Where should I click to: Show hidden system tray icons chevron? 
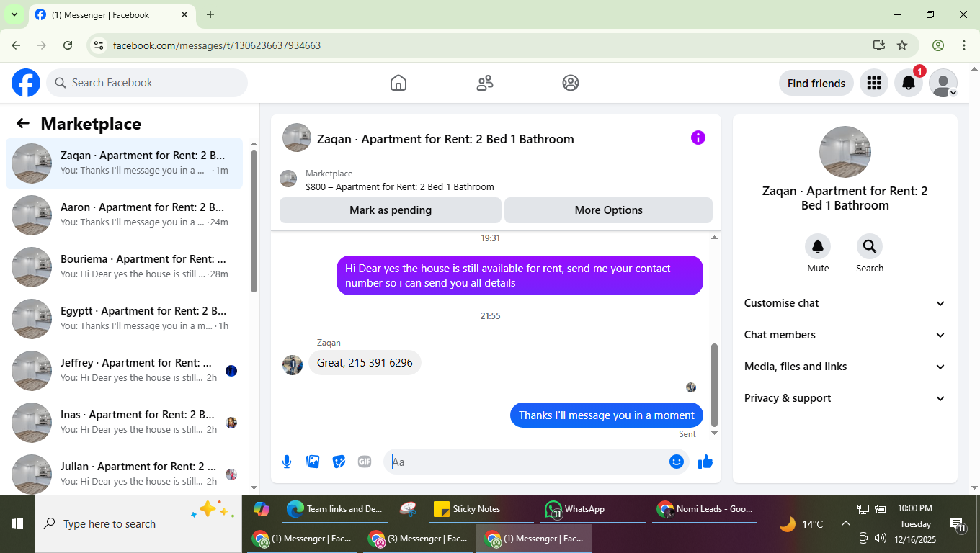(846, 524)
